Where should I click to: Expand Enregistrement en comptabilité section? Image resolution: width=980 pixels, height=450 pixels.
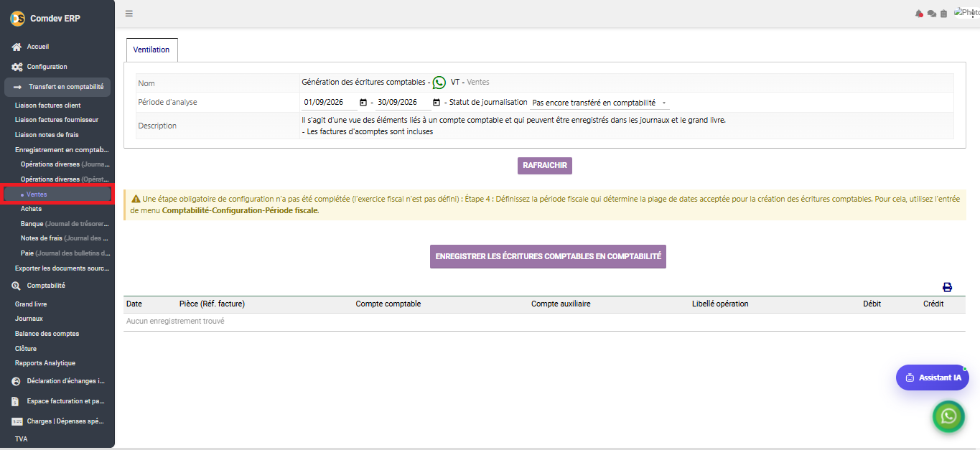coord(62,150)
